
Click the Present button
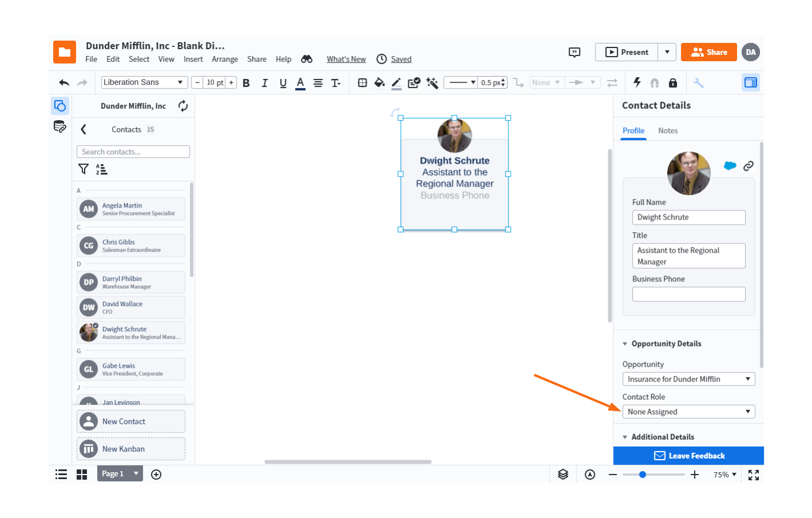click(x=627, y=52)
